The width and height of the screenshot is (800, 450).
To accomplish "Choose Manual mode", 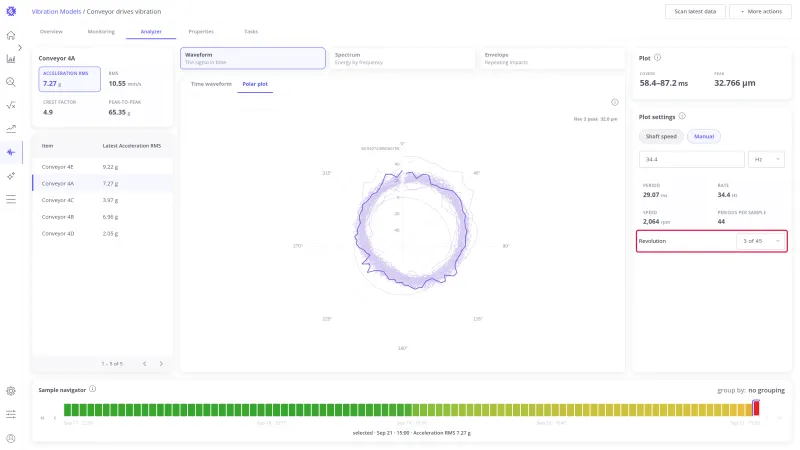I will (704, 136).
